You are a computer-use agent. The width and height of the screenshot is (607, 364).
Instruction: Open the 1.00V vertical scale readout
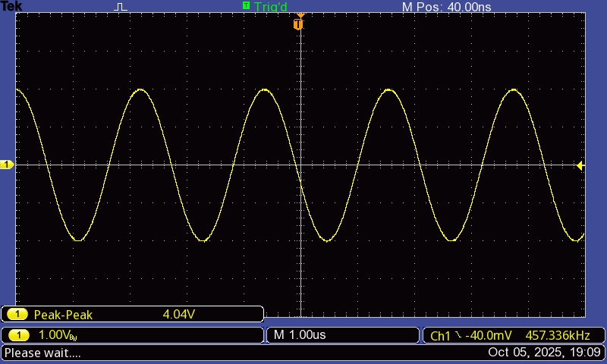tap(53, 335)
